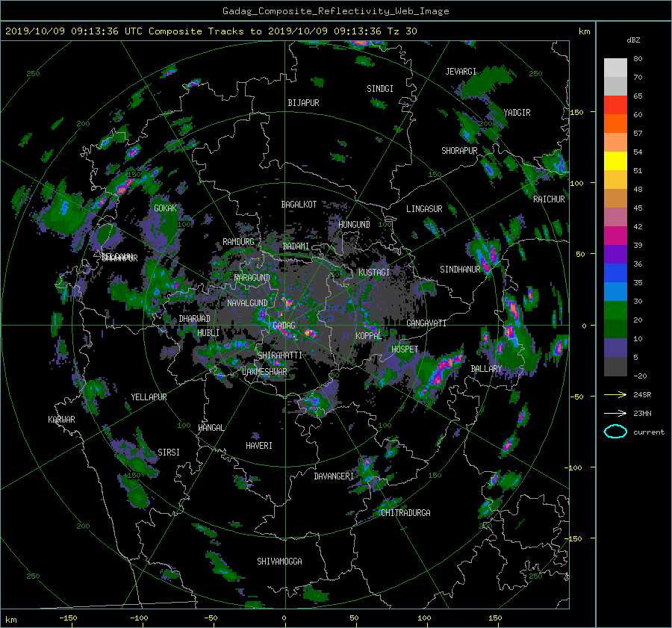The image size is (672, 628).
Task: Click the SINDHANUR city label
Action: (460, 270)
